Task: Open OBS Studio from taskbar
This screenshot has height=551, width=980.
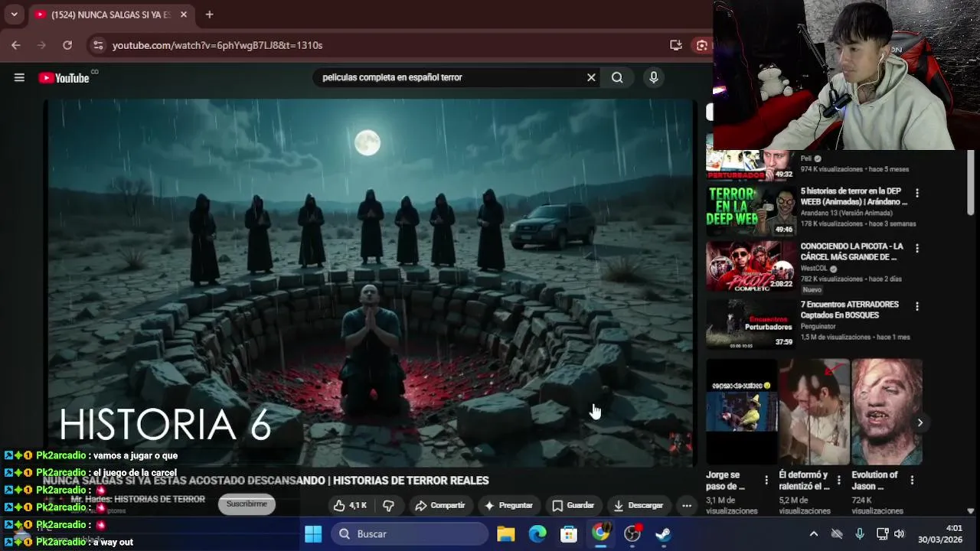Action: (632, 534)
